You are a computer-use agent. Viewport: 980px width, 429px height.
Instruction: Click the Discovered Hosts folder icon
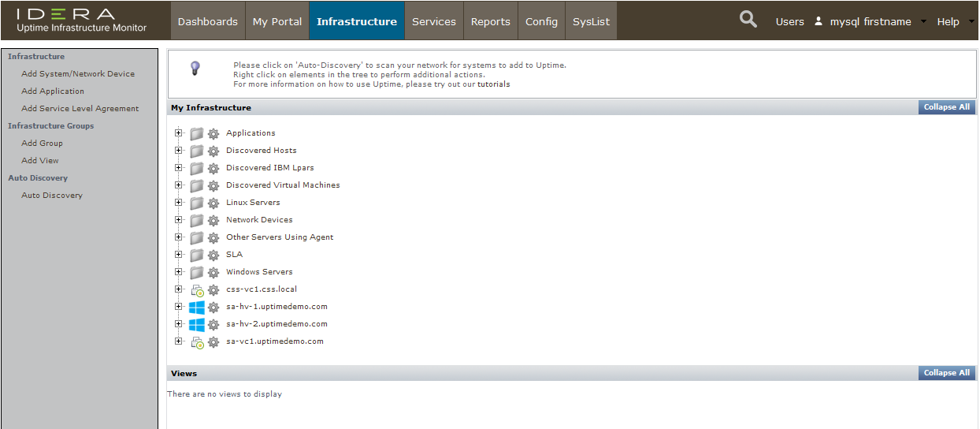point(197,151)
